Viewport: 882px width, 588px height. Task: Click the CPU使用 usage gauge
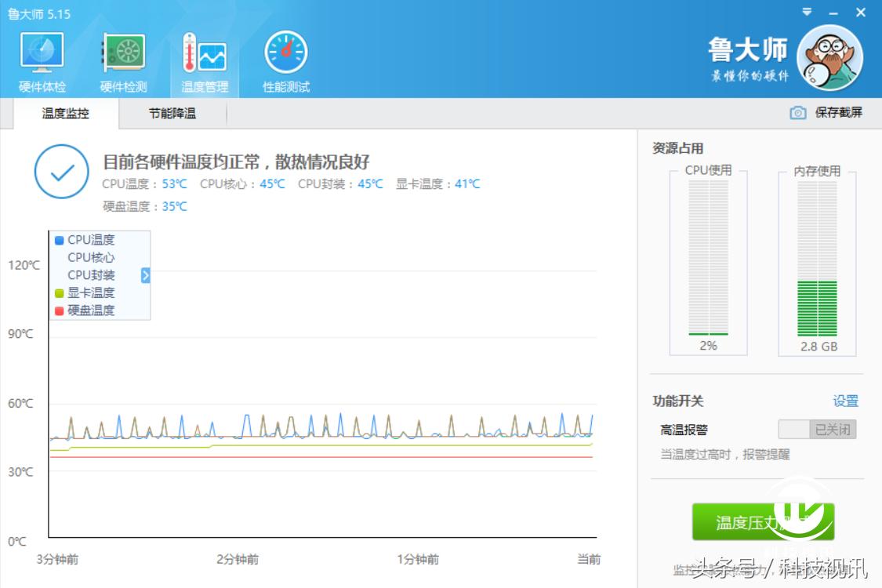click(x=706, y=259)
